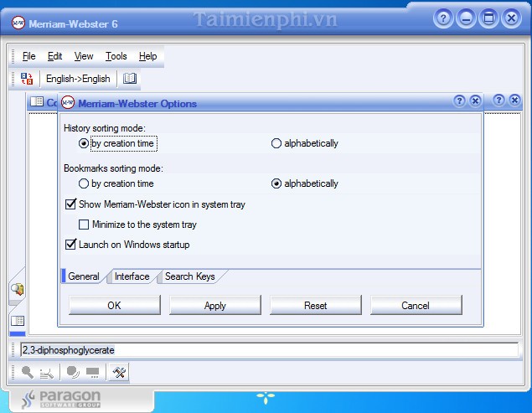Image resolution: width=532 pixels, height=413 pixels.
Task: Open the English->English direction selector
Action: coord(78,79)
